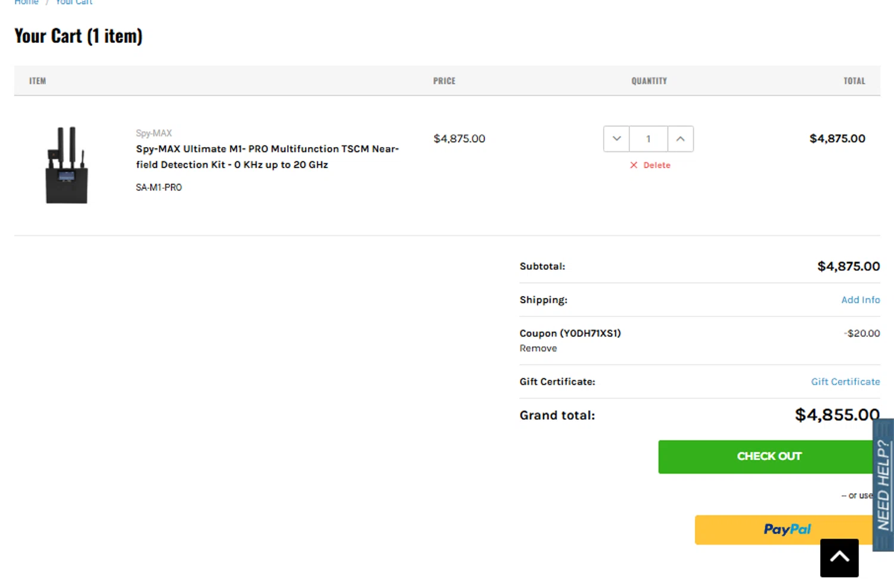The width and height of the screenshot is (894, 588).
Task: Click the Your Cart breadcrumb link
Action: click(x=74, y=2)
